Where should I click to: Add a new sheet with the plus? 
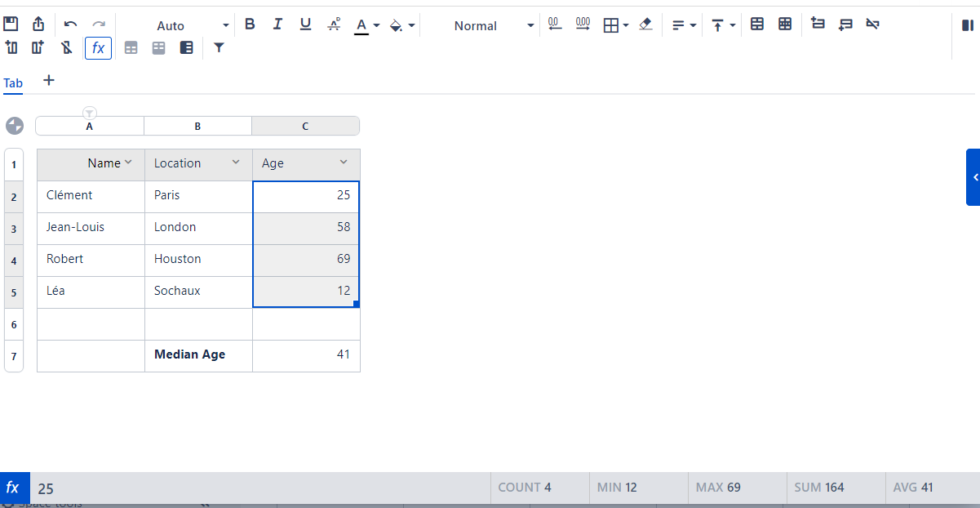[48, 81]
